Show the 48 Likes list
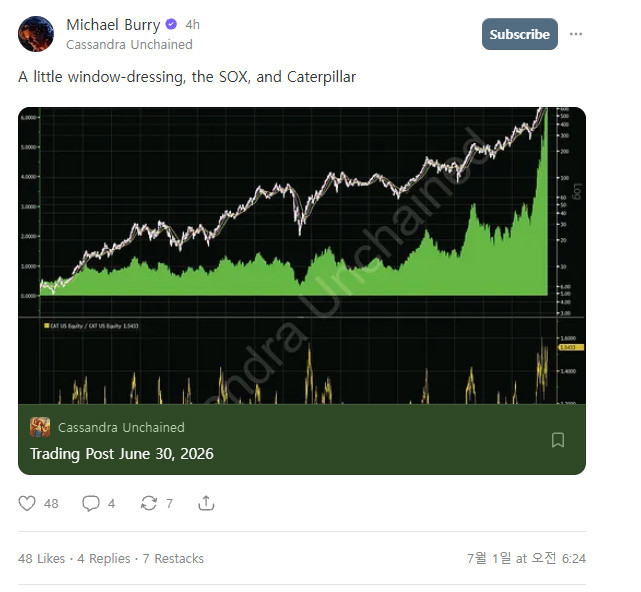641x592 pixels. tap(41, 558)
